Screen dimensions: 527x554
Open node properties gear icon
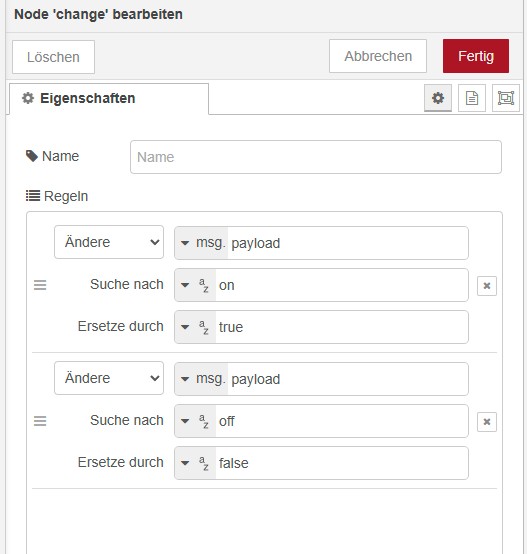[x=438, y=98]
